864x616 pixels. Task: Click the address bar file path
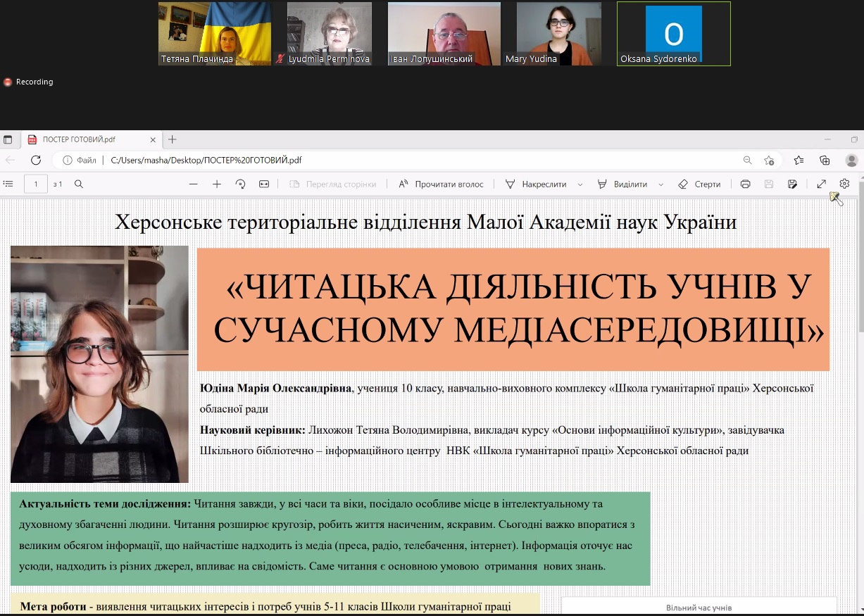(206, 161)
